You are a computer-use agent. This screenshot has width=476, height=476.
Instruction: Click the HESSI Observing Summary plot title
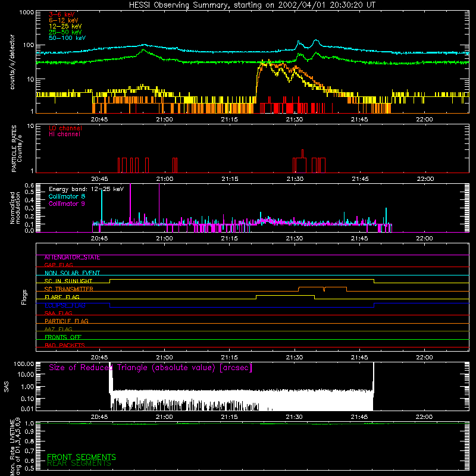252,5
